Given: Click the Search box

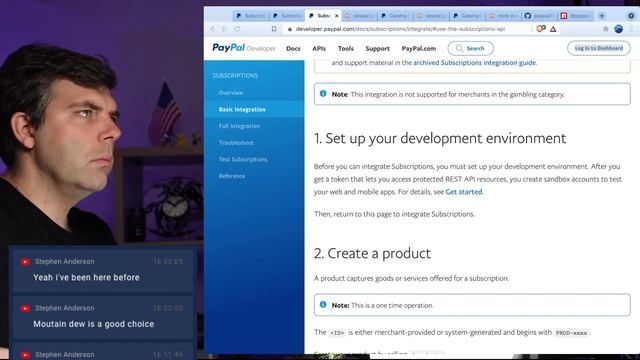Looking at the screenshot, I should [470, 48].
